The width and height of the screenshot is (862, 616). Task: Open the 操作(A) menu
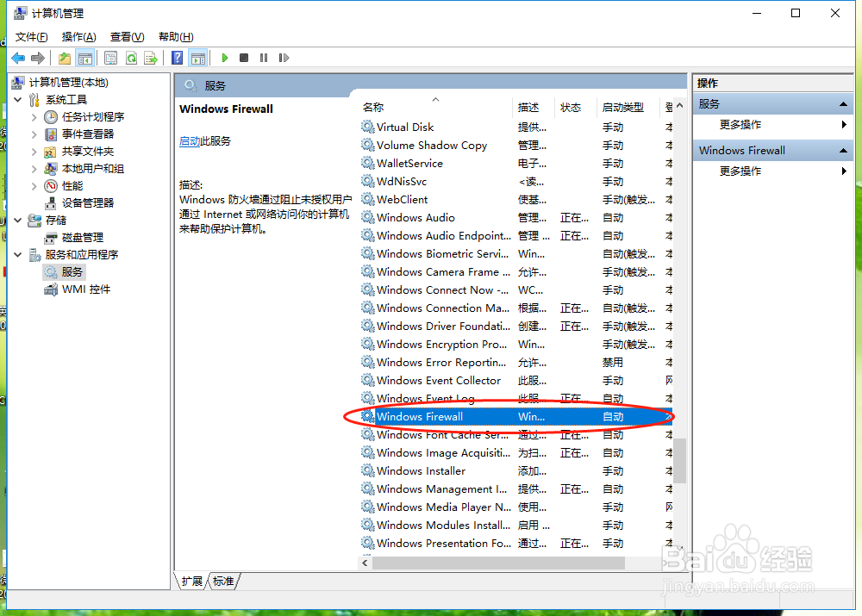point(79,37)
